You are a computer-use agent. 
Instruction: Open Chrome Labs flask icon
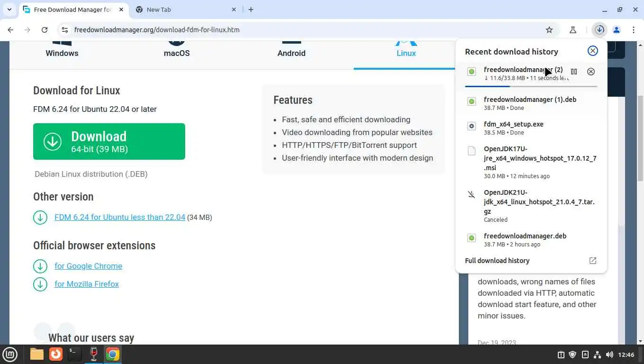click(x=573, y=30)
